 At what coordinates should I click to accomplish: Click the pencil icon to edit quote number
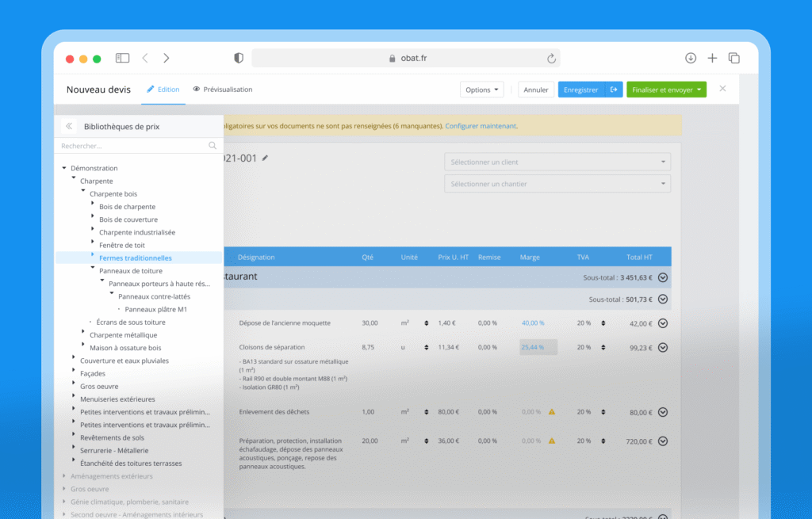click(x=265, y=158)
